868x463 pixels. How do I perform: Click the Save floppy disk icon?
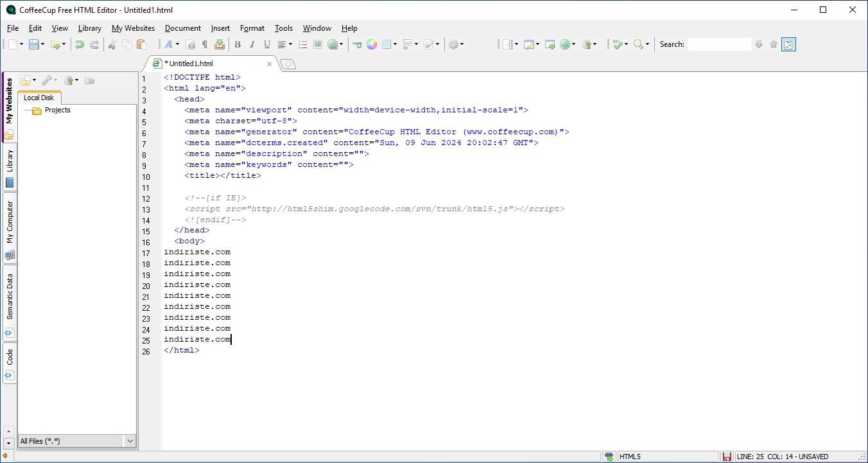[x=33, y=44]
